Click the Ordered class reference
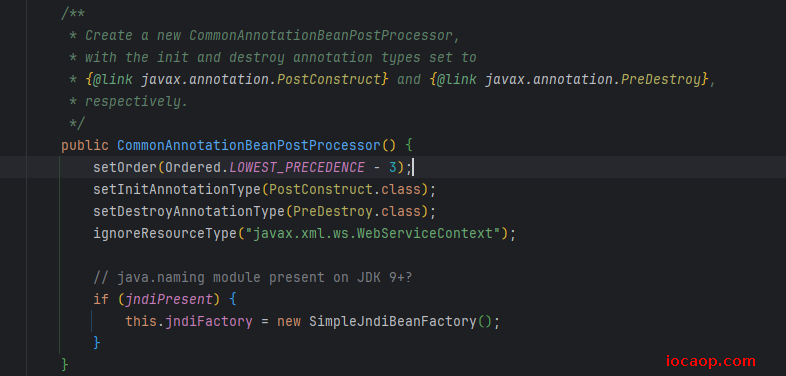Viewport: 786px width, 376px height. (193, 167)
